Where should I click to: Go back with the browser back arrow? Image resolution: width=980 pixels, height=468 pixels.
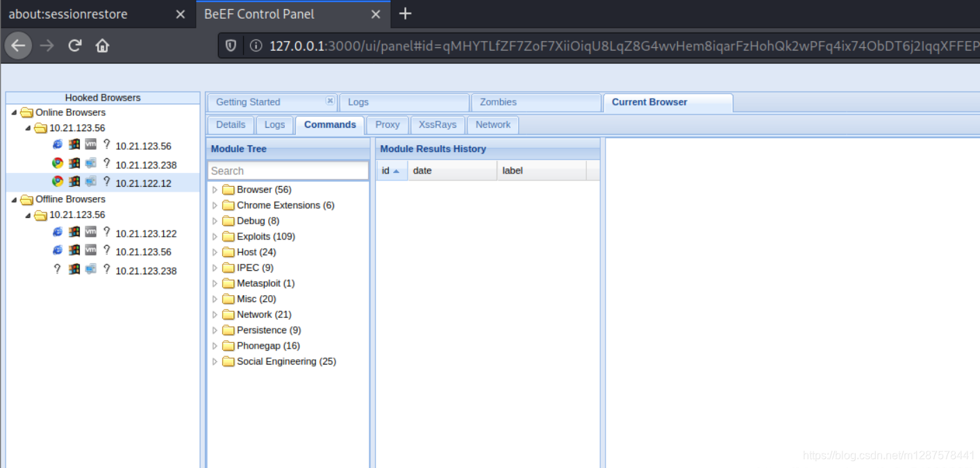[18, 46]
